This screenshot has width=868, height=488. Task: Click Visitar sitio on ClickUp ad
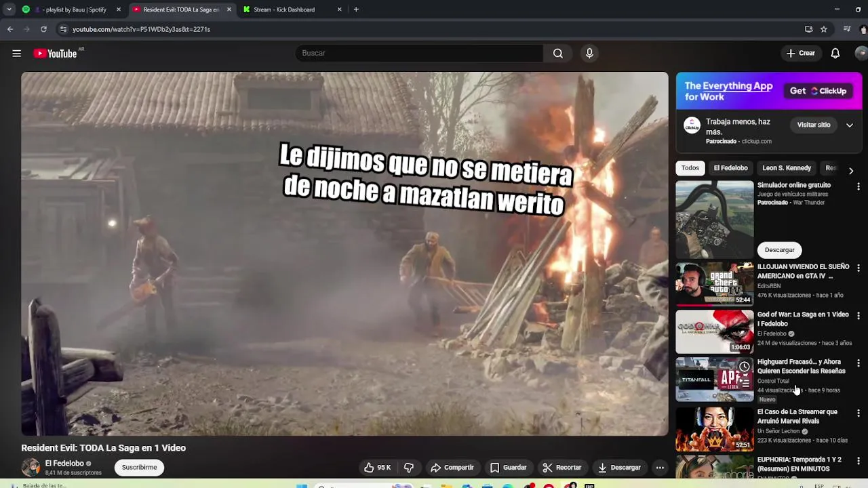[x=814, y=125]
